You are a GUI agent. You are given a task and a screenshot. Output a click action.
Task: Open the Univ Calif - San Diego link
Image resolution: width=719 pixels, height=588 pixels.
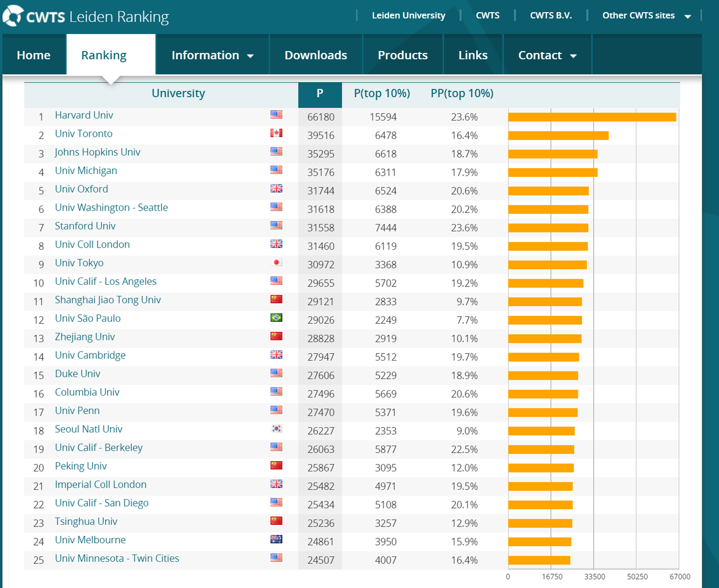coord(102,502)
